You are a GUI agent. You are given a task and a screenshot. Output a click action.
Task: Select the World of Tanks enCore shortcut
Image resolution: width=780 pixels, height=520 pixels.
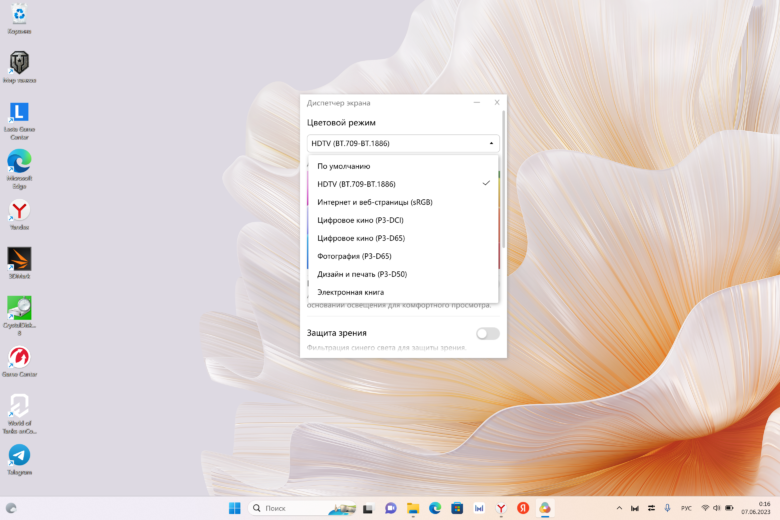coord(19,414)
